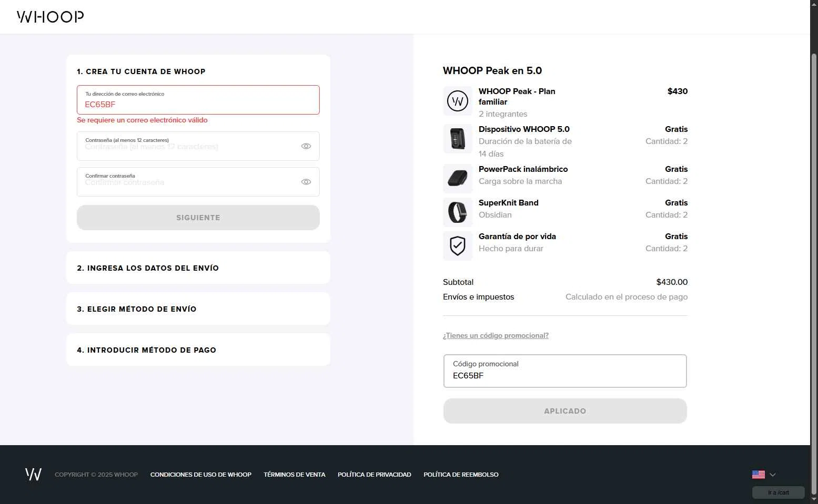The width and height of the screenshot is (818, 504).
Task: Click the page vertical scrollbar
Action: click(x=814, y=273)
